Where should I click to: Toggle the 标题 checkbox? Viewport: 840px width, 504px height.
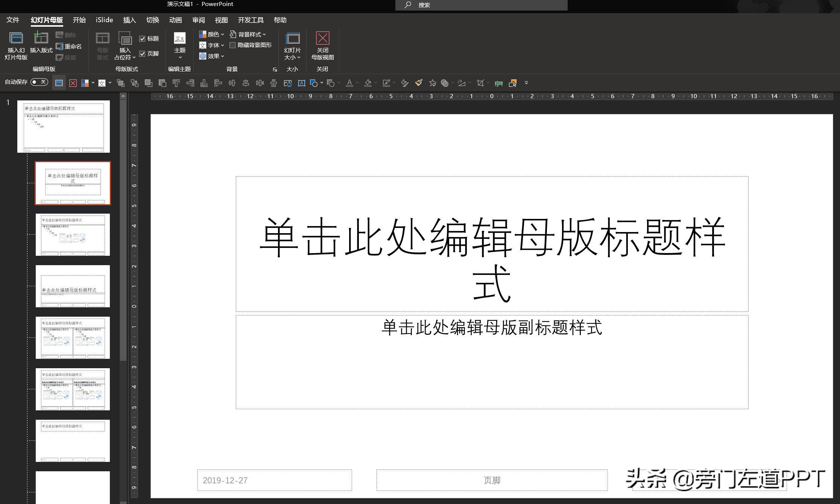[143, 38]
